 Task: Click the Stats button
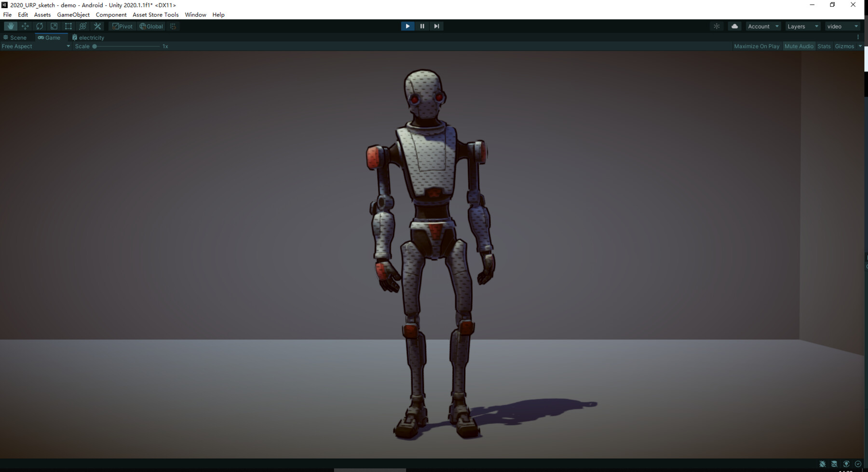pyautogui.click(x=824, y=46)
